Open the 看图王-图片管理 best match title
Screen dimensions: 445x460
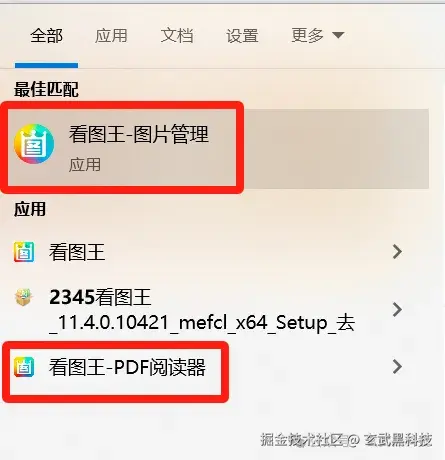click(139, 134)
